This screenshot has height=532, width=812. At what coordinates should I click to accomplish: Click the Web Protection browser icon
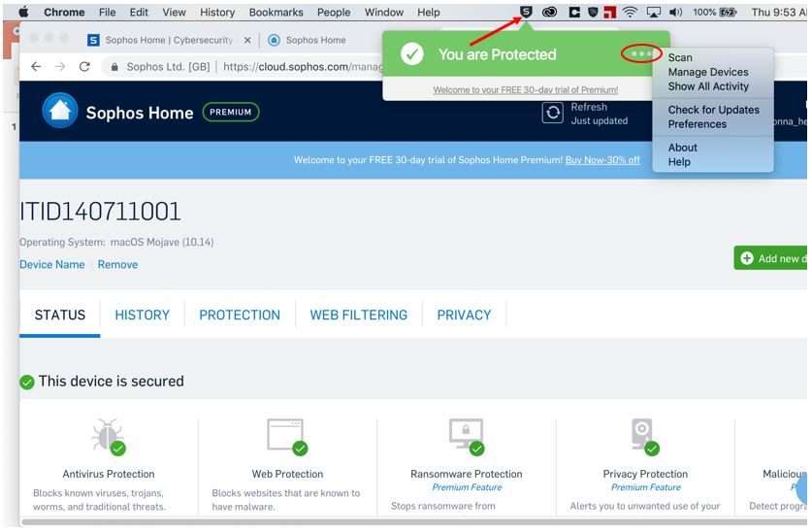coord(287,436)
